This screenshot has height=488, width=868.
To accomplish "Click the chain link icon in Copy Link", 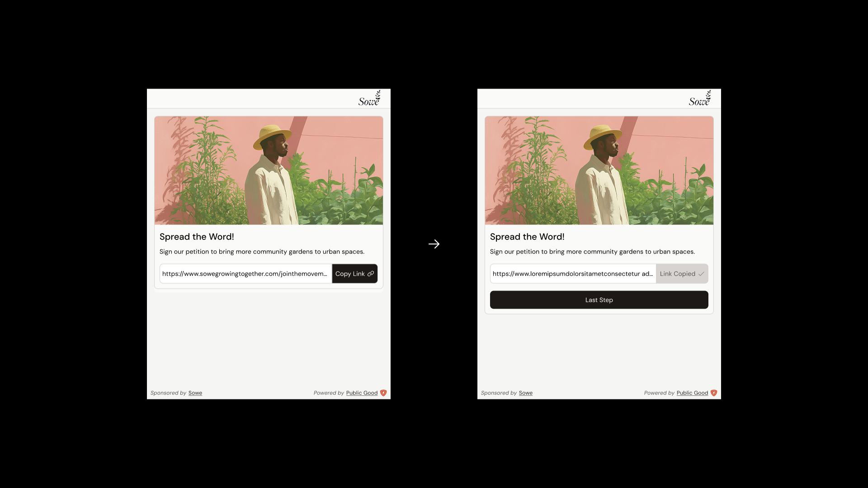I will [371, 274].
